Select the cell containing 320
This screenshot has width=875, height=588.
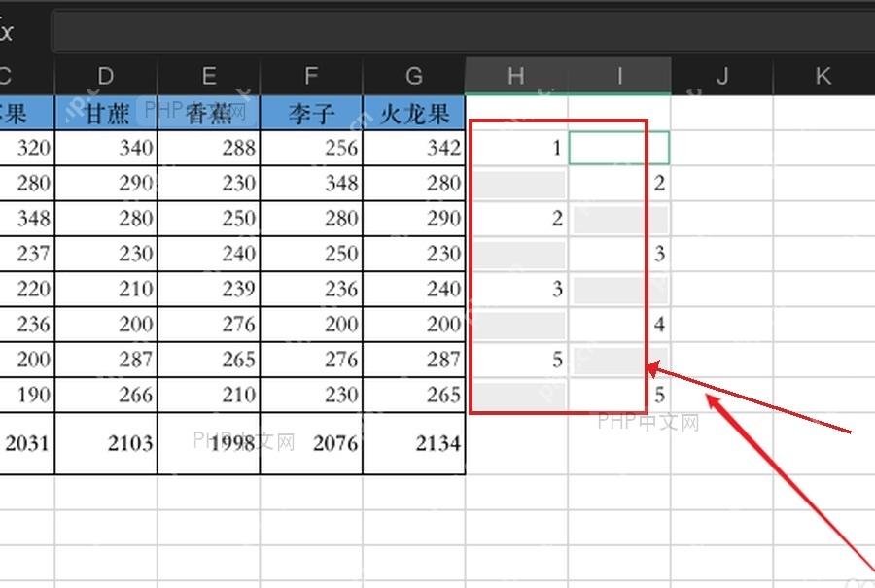[x=27, y=148]
